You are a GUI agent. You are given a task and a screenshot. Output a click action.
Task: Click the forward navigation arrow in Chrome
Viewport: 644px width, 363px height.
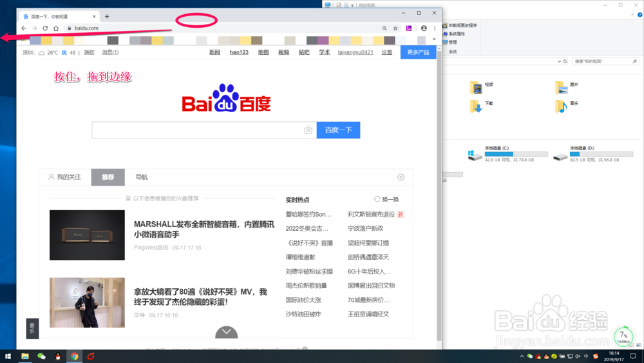click(x=35, y=28)
